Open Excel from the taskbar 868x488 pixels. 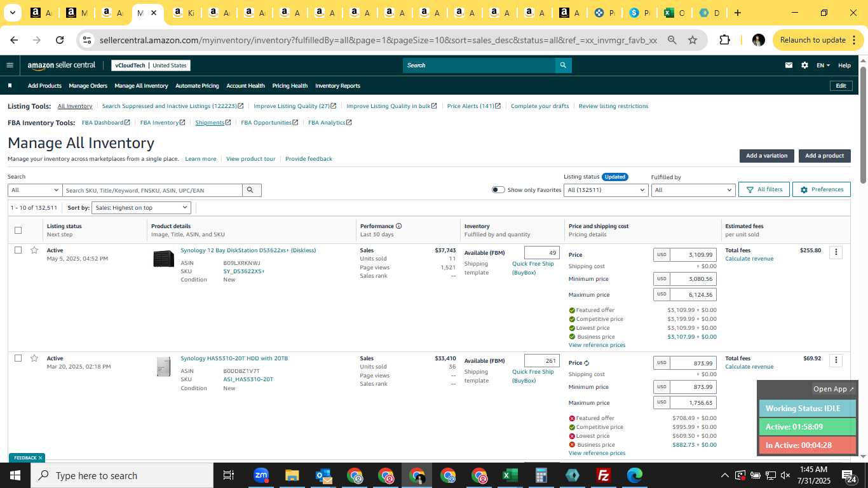tap(510, 475)
